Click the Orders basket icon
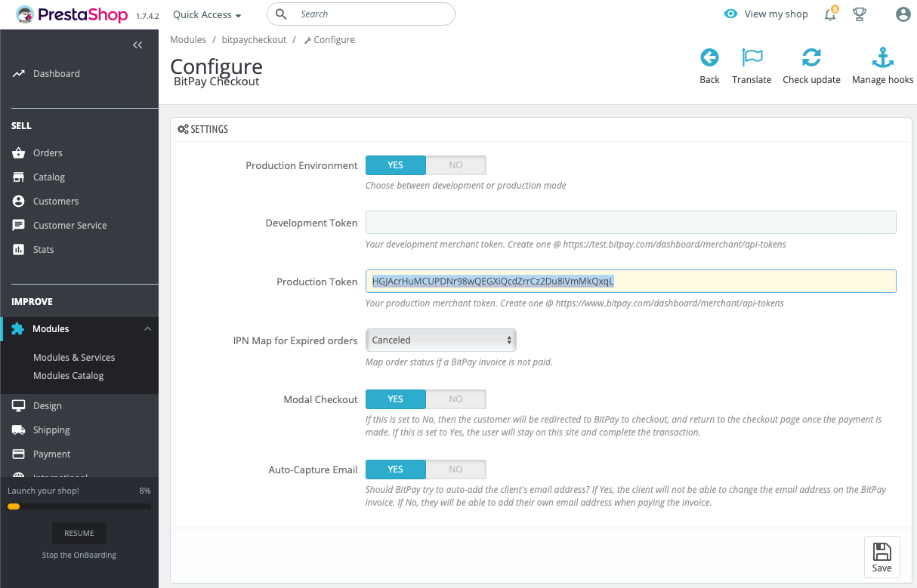917x588 pixels. (x=18, y=153)
